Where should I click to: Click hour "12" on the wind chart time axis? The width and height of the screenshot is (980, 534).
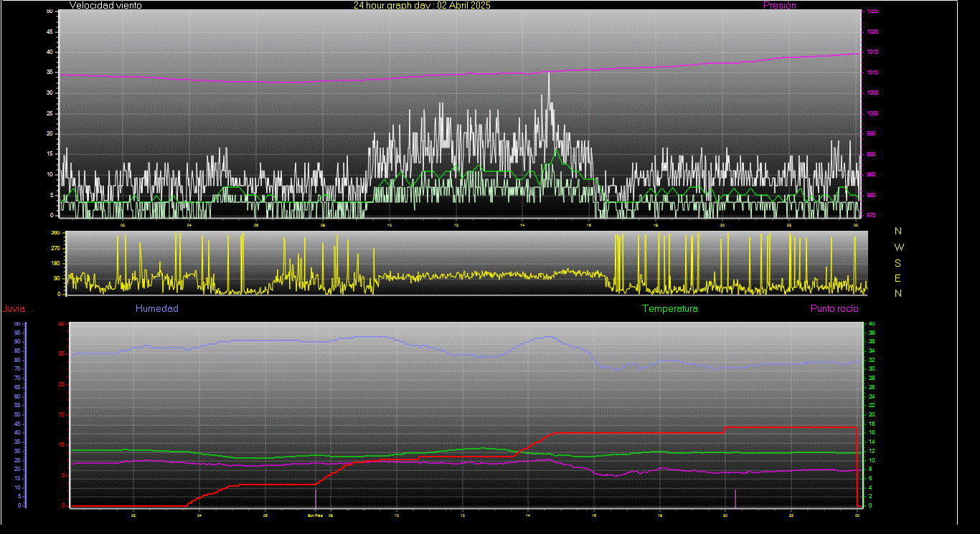click(x=456, y=225)
